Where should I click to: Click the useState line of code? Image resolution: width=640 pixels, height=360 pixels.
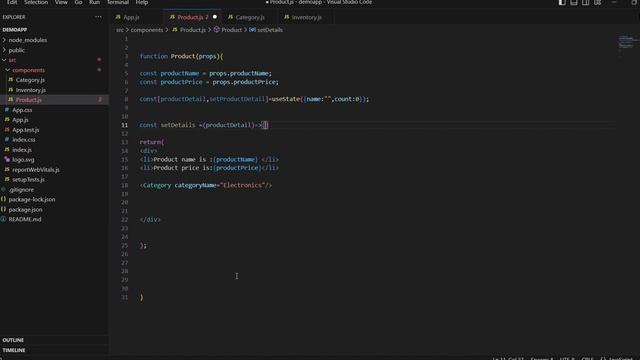(x=254, y=99)
